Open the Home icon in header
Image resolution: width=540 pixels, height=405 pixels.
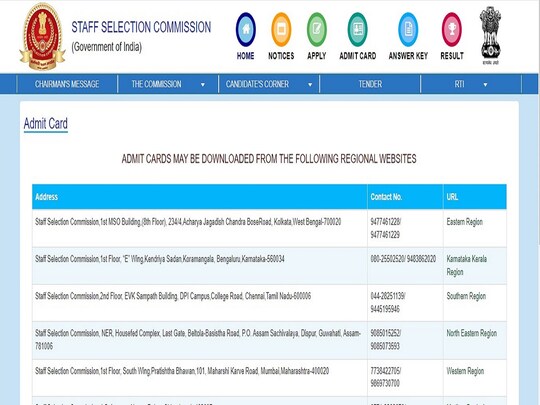pos(246,29)
